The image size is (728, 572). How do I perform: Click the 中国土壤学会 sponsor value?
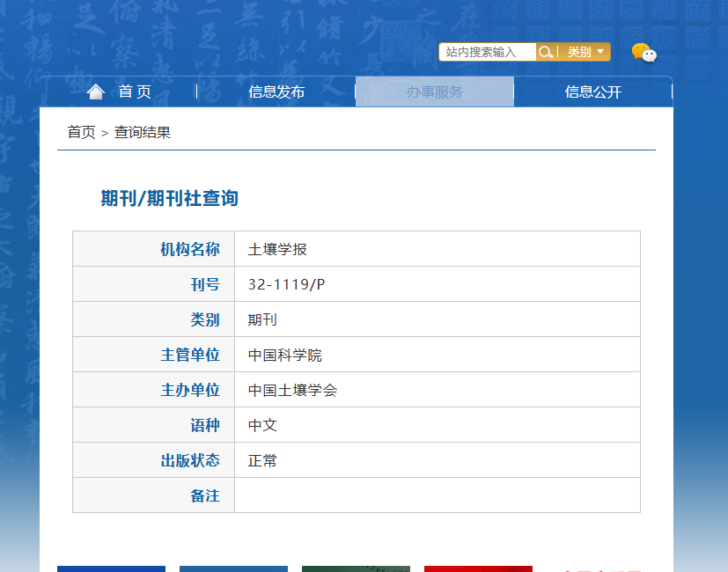point(292,390)
